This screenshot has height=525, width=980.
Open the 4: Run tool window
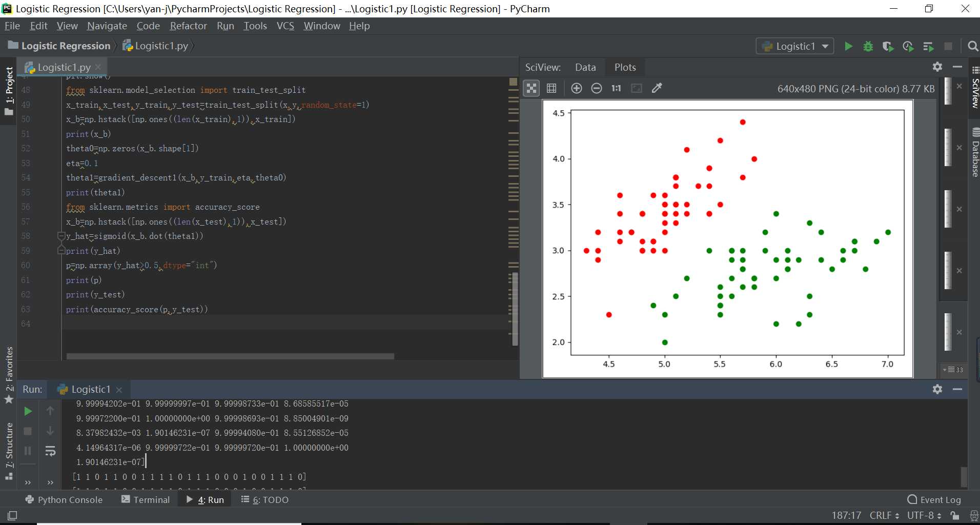(205, 499)
